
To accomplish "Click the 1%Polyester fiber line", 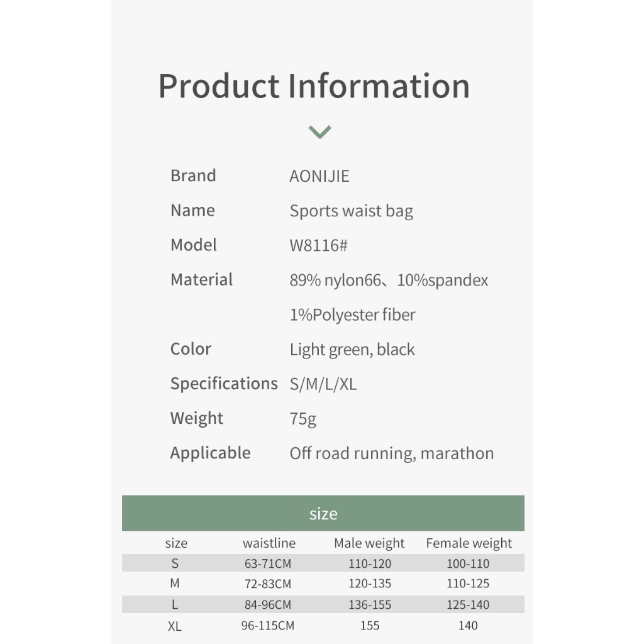I will pos(352,315).
